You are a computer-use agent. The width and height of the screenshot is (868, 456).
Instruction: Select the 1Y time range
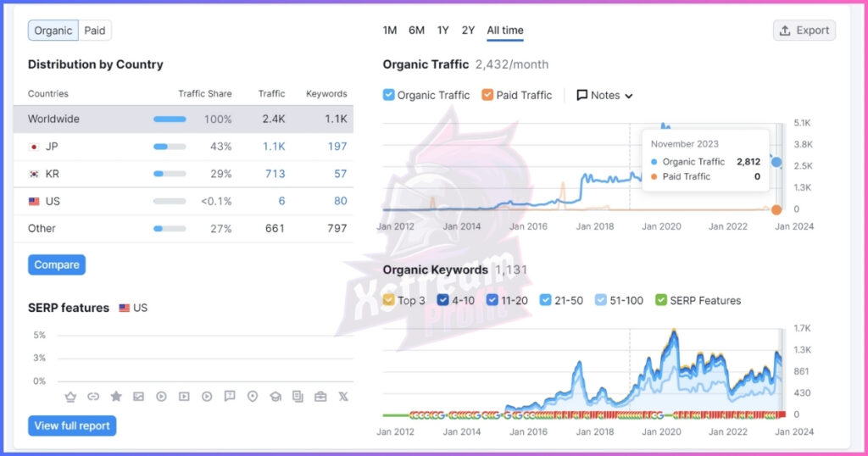coord(442,31)
